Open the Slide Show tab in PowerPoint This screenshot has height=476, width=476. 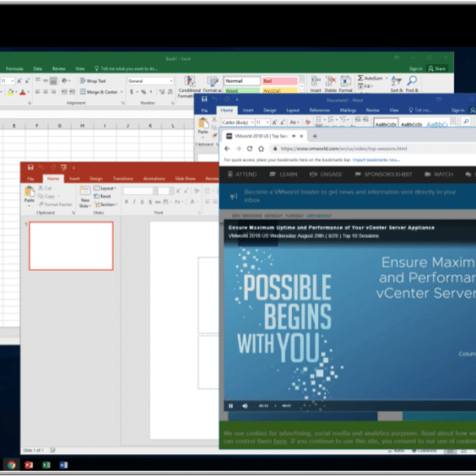coord(186,178)
